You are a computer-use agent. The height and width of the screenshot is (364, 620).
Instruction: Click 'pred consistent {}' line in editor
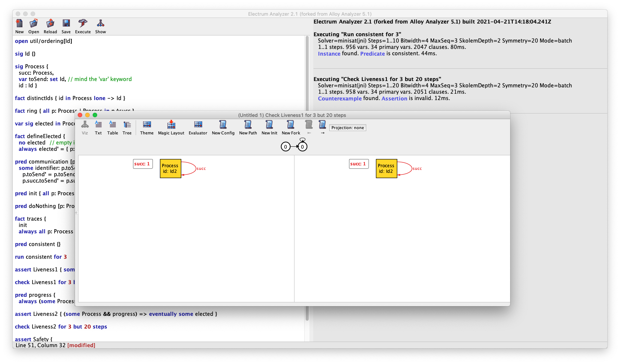tap(37, 244)
